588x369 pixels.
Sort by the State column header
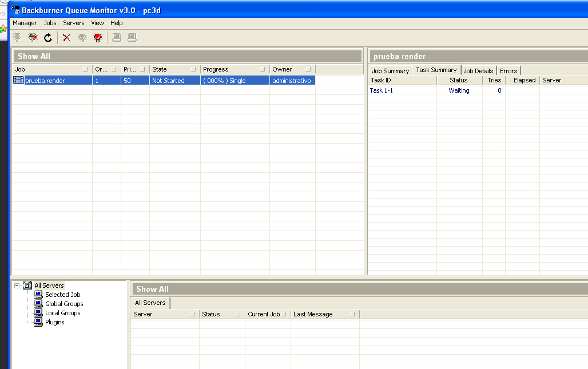tap(175, 69)
